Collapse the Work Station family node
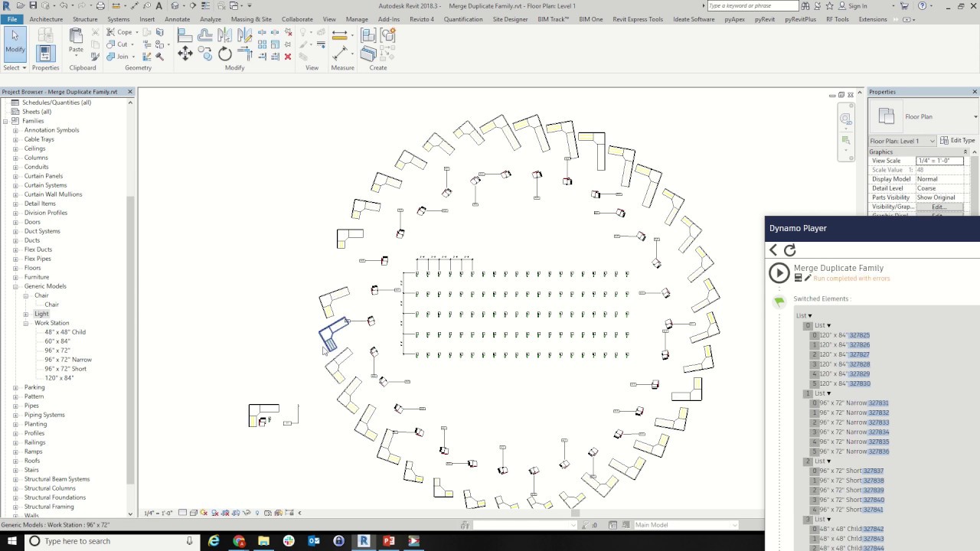Image resolution: width=980 pixels, height=551 pixels. coord(25,323)
